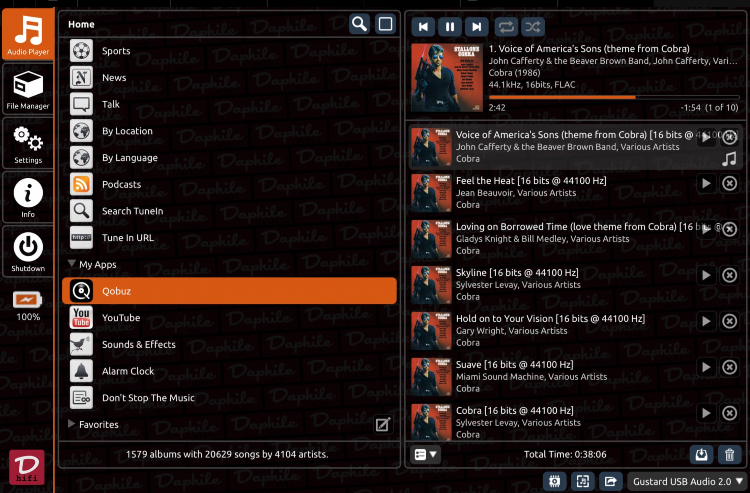This screenshot has height=493, width=750.
Task: Seek within the song progress bar
Action: point(614,98)
